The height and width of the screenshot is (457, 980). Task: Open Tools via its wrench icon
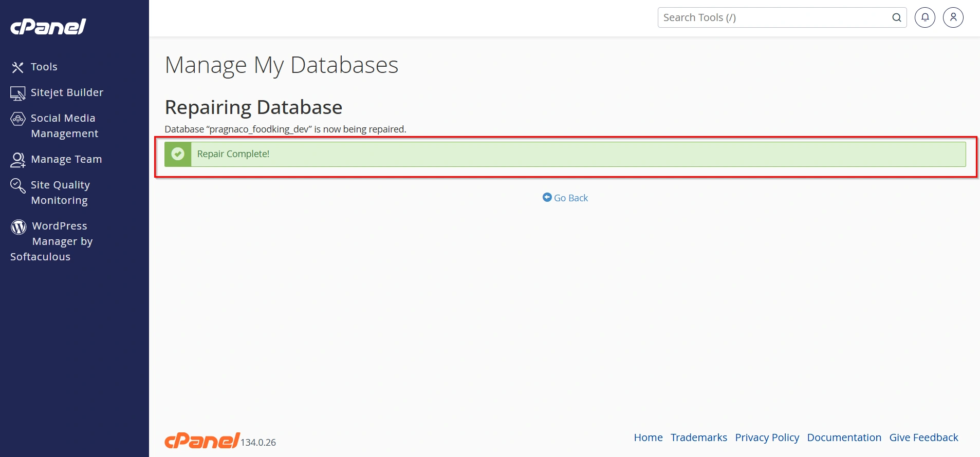coord(18,67)
